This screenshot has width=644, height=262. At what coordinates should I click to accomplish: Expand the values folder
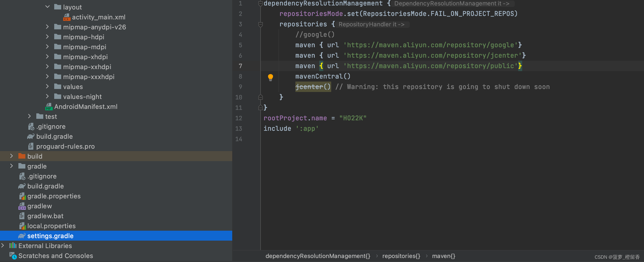[x=47, y=87]
